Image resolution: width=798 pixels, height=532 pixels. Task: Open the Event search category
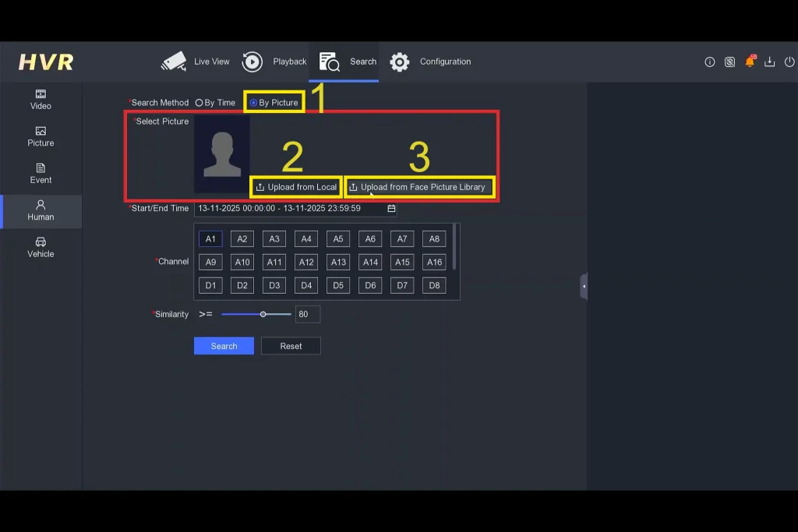pos(41,173)
